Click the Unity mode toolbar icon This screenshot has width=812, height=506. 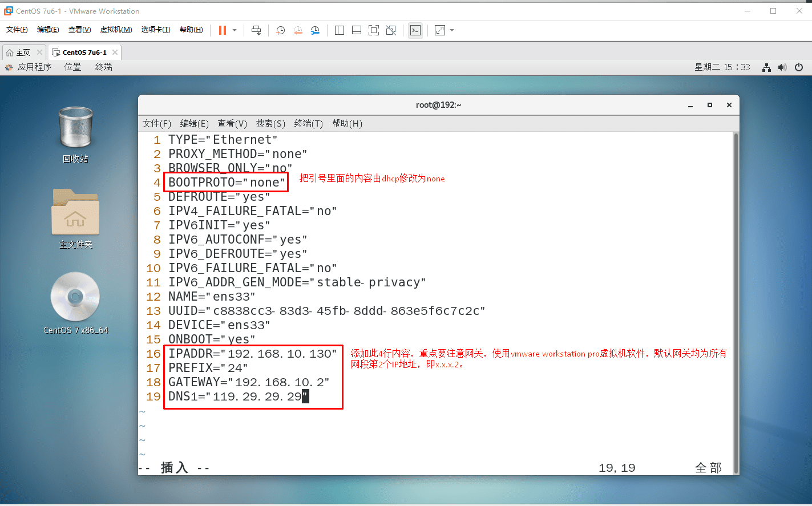(x=391, y=30)
